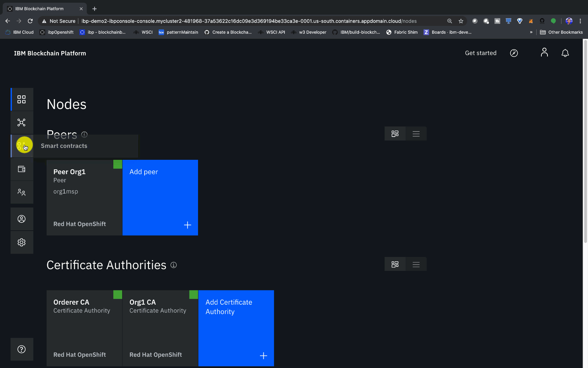Open the Chrome profile avatar
The height and width of the screenshot is (368, 588).
tap(569, 21)
